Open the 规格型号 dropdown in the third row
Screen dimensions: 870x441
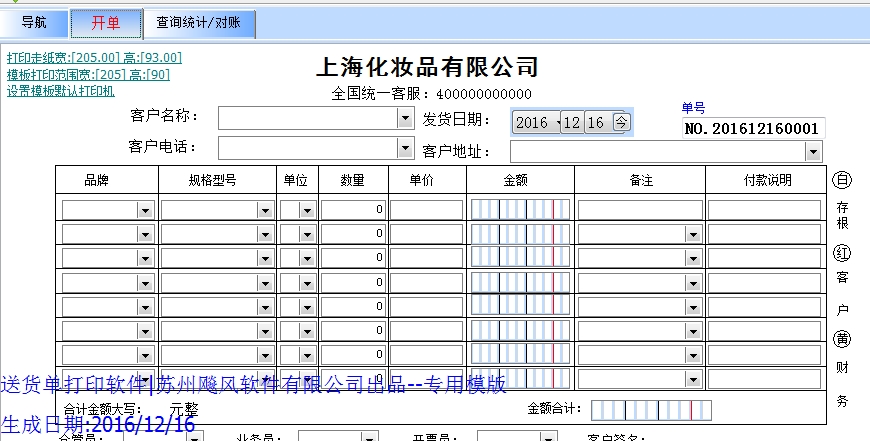coord(265,258)
